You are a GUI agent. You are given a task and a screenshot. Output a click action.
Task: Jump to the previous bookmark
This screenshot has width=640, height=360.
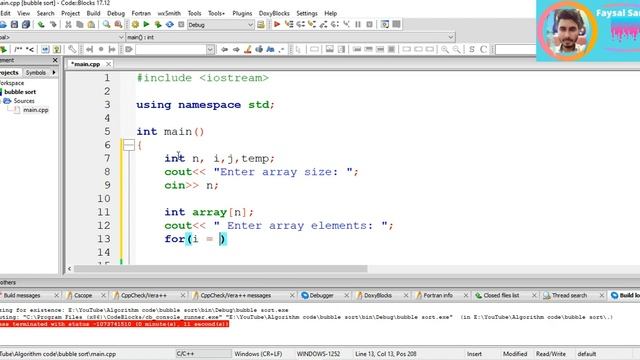[89, 49]
